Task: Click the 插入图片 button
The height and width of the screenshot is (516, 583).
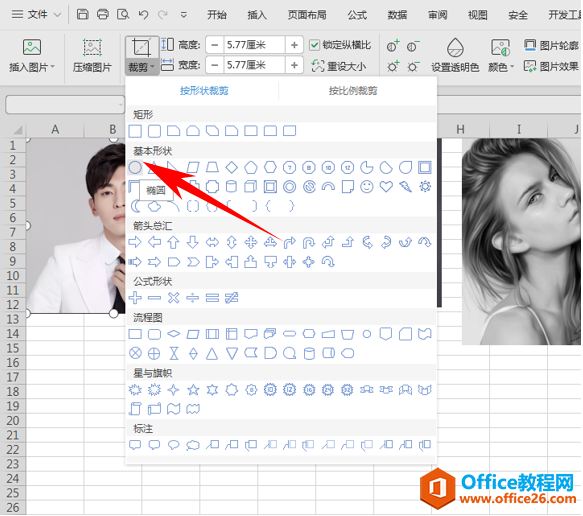Action: tap(32, 56)
